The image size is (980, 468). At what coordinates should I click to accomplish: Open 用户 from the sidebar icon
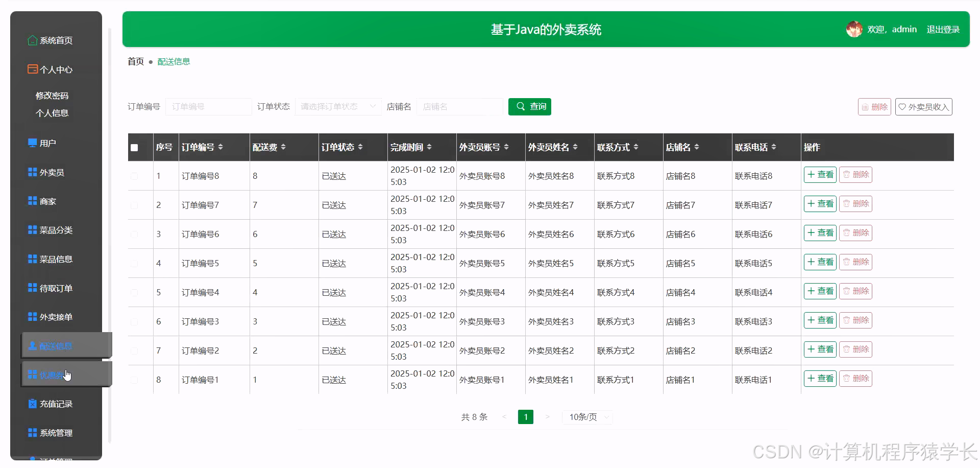coord(31,143)
